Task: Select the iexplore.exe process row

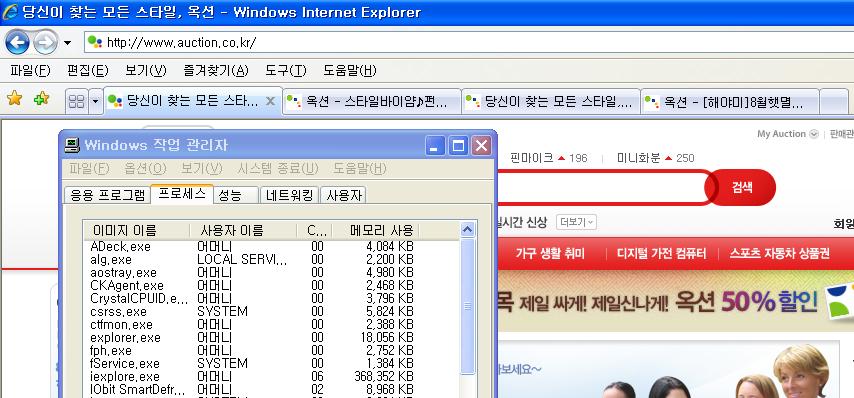Action: click(271, 377)
